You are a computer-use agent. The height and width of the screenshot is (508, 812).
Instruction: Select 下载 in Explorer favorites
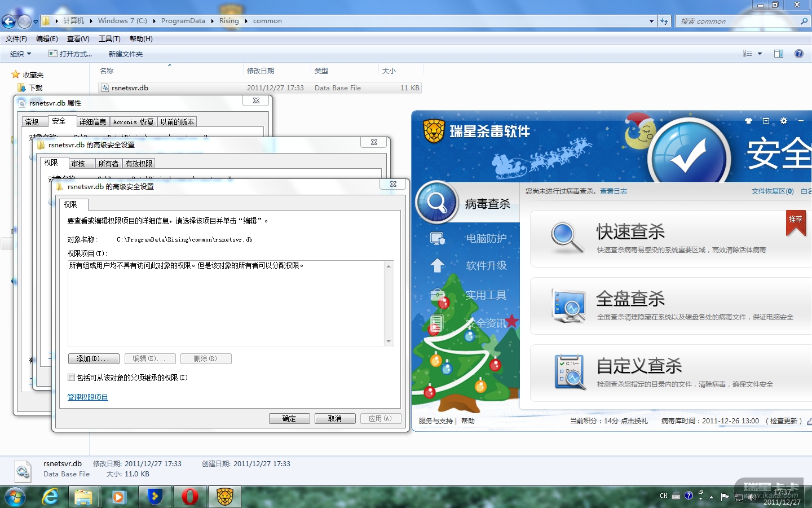point(36,88)
